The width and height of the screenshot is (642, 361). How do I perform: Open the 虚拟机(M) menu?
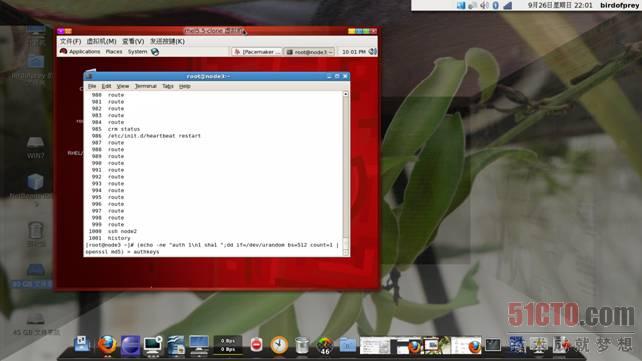click(101, 41)
